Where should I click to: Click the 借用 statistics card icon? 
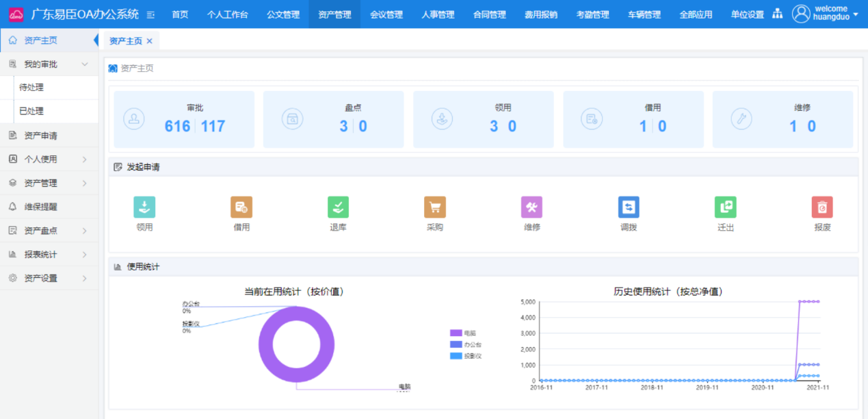coord(592,118)
